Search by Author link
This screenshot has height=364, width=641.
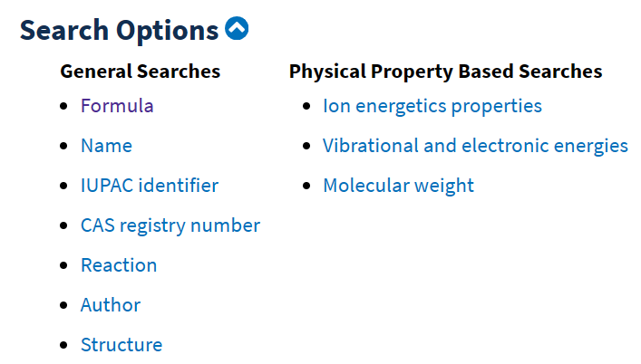click(x=111, y=305)
